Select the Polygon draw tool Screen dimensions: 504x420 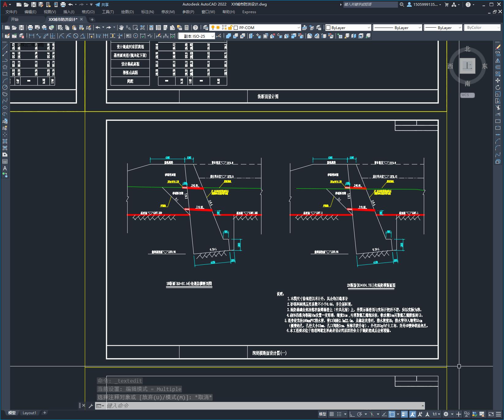click(x=5, y=67)
